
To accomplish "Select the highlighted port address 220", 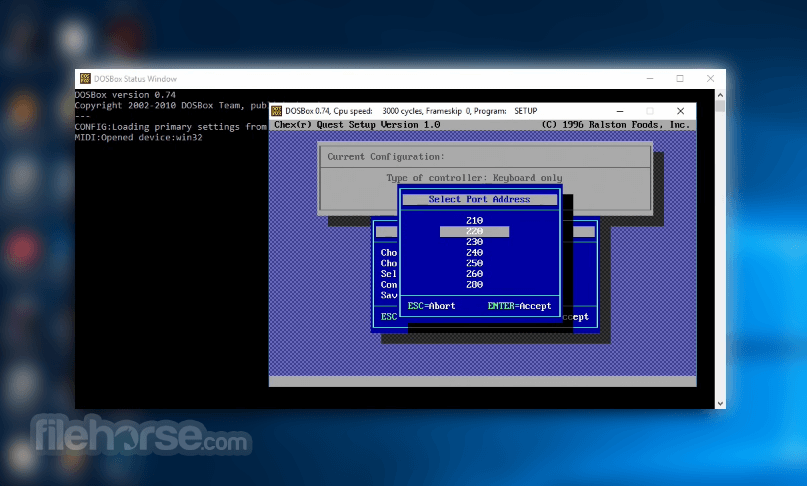I will 474,231.
